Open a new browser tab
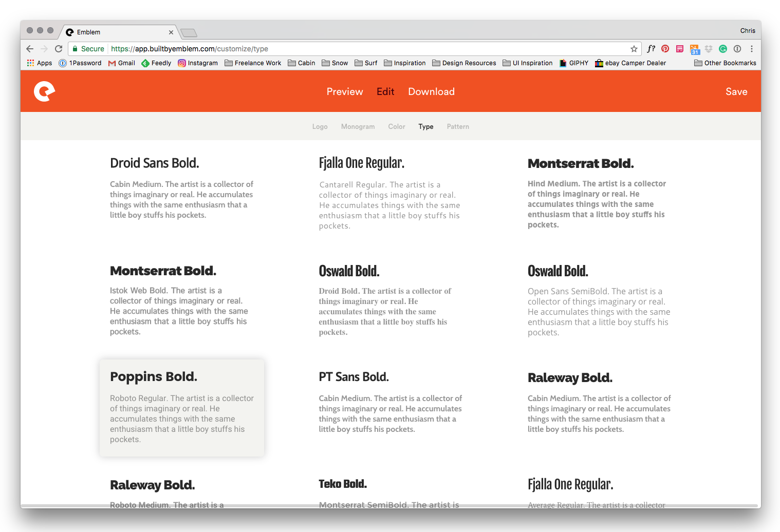 coord(189,33)
